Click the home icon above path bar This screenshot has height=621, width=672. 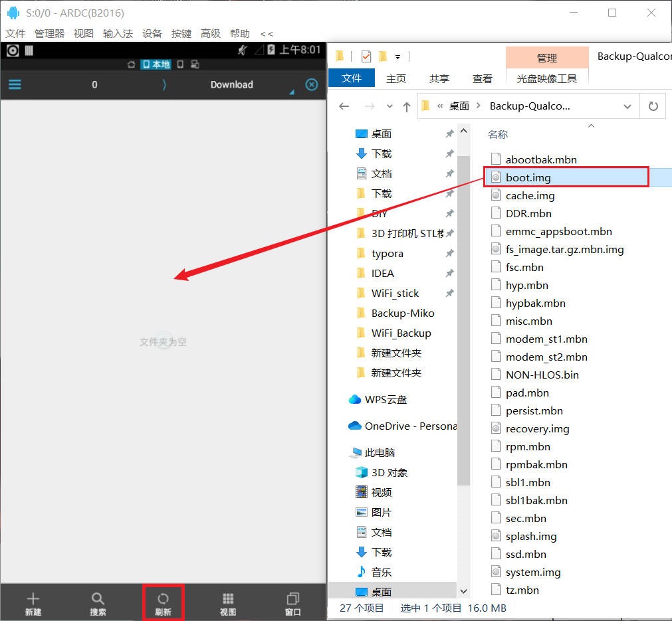(131, 64)
